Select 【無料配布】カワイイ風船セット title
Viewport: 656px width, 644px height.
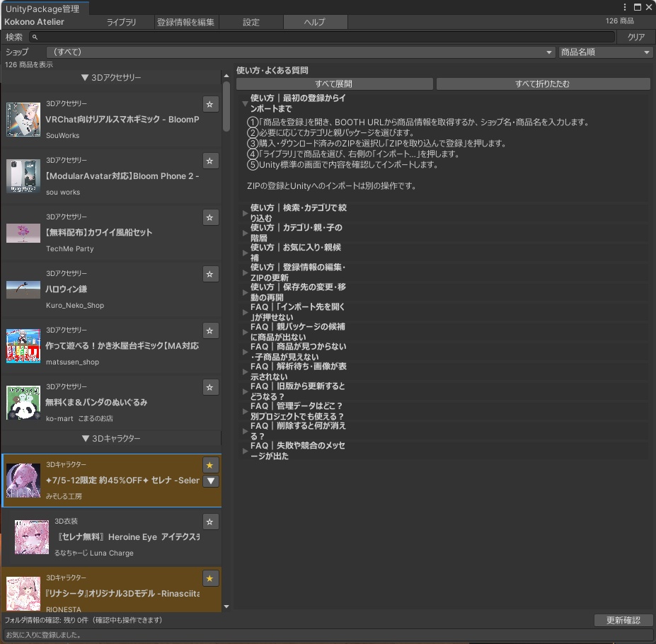click(x=99, y=233)
